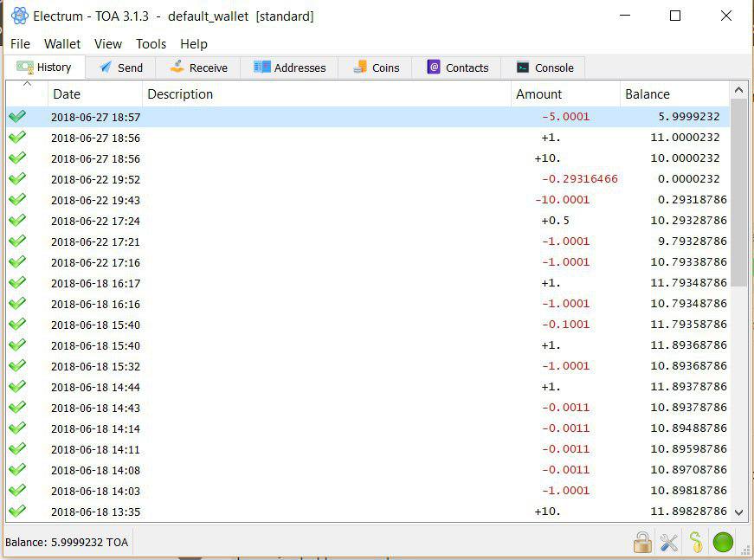The width and height of the screenshot is (754, 560).
Task: Click the confirmed checkmark for 2018-06-18 14:44
Action: pos(17,387)
